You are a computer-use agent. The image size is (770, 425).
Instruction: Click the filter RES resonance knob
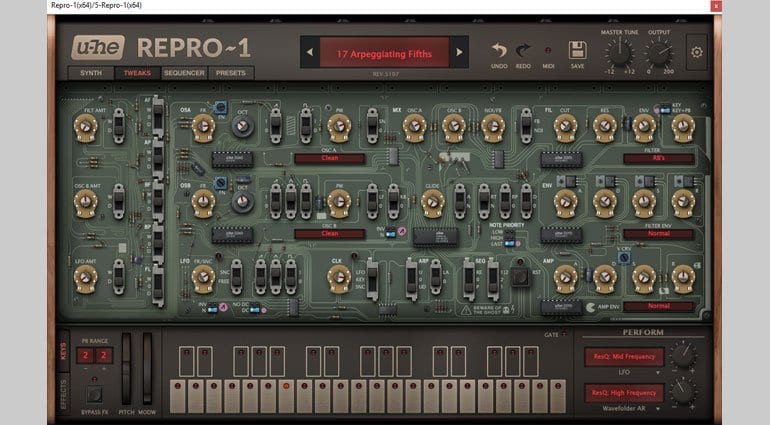605,127
